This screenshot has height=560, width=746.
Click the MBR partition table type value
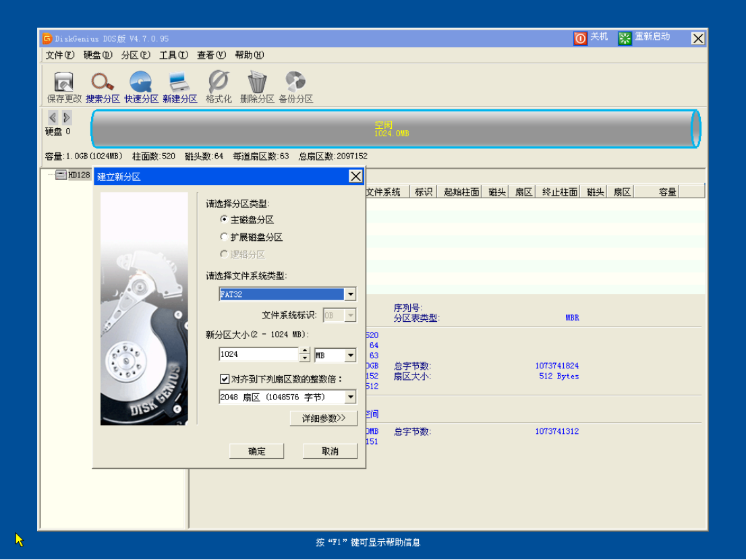(572, 318)
